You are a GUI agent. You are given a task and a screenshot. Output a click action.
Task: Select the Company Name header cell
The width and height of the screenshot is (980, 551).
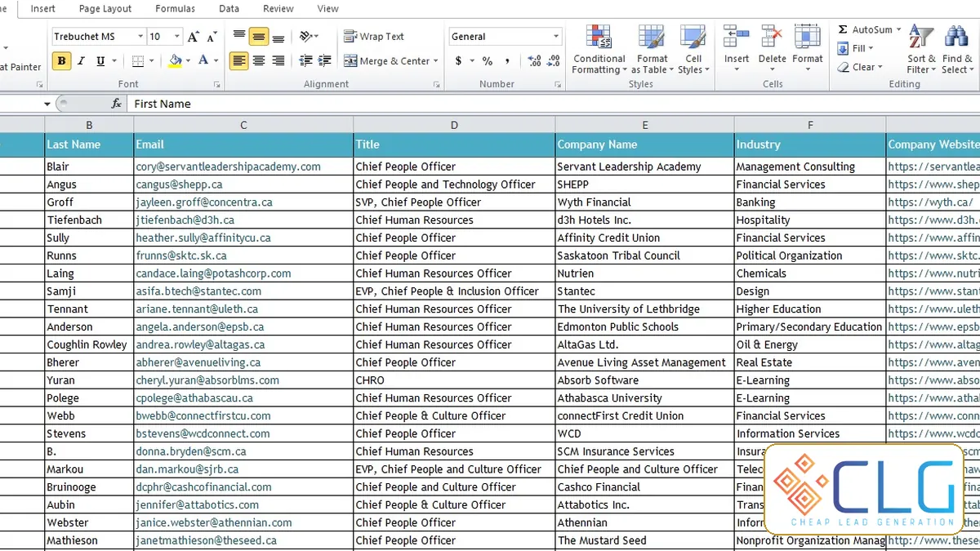[644, 144]
